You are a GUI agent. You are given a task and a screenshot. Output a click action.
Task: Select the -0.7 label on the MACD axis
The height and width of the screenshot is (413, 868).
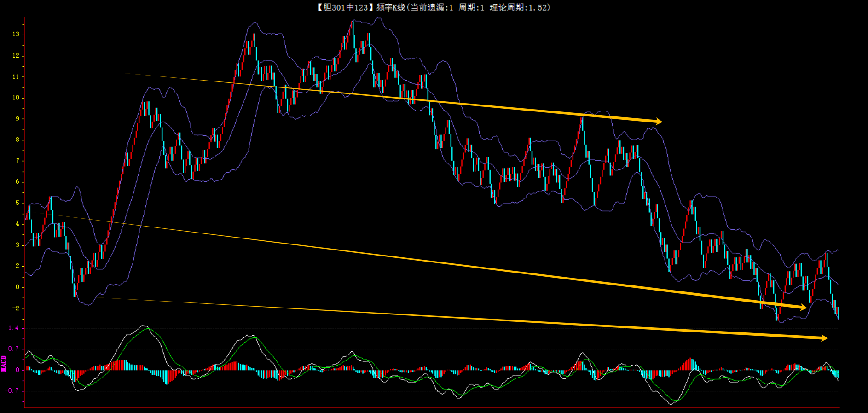tap(12, 391)
